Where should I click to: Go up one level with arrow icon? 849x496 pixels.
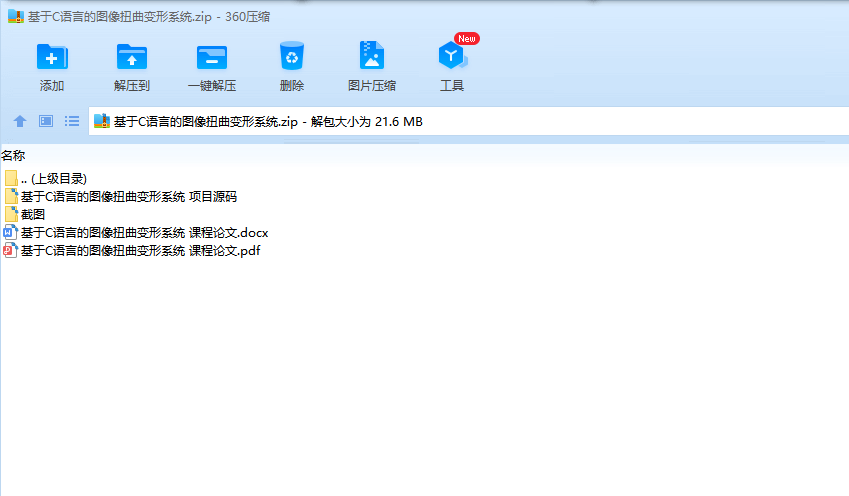(20, 121)
